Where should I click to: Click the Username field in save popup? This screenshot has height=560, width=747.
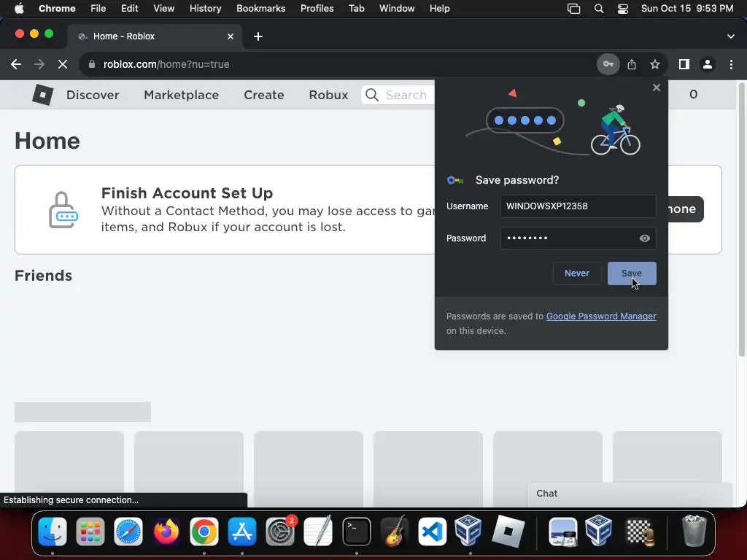[x=578, y=206]
